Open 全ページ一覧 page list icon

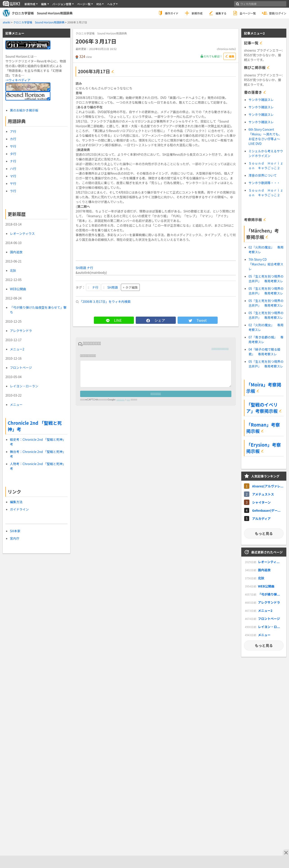pos(235,13)
